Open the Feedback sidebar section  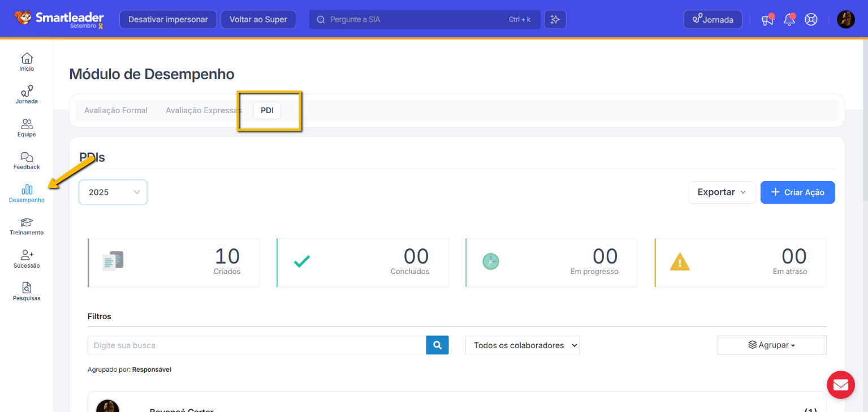pos(27,160)
